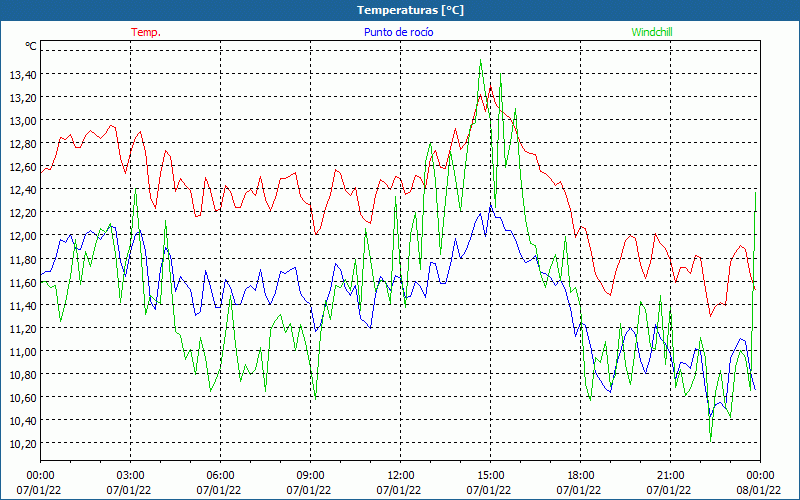Viewport: 800px width, 500px height.
Task: Click the 06:00 time axis label
Action: click(x=220, y=476)
